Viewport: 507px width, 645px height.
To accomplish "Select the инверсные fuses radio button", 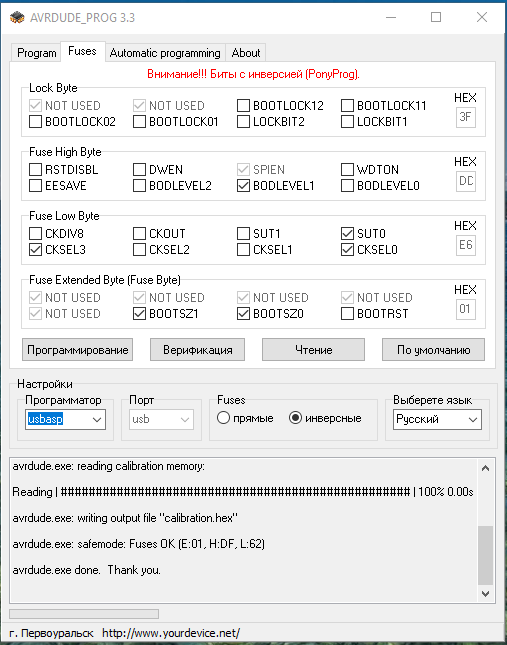I will pyautogui.click(x=295, y=418).
